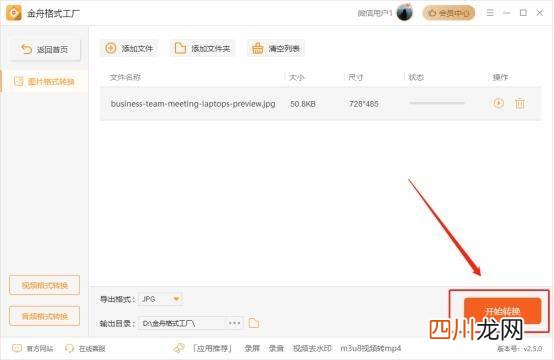Click the conversion progress bar of the file
The width and height of the screenshot is (554, 360).
(x=437, y=103)
